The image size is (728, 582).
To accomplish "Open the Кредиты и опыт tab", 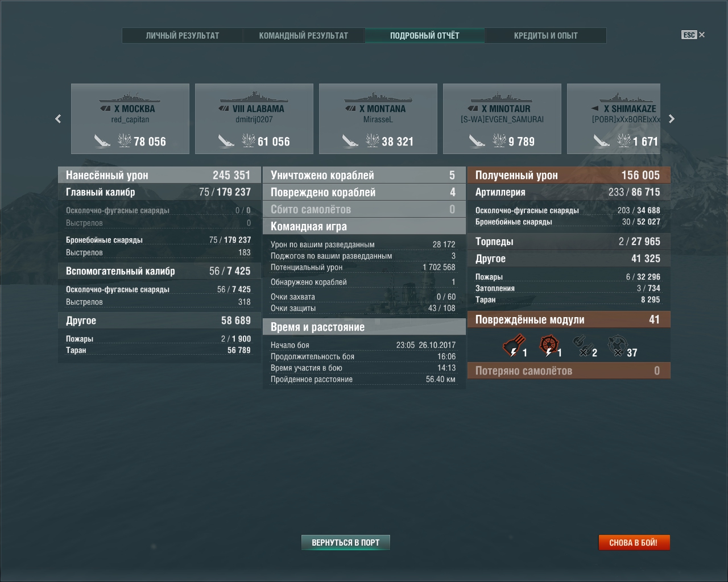I will coord(546,35).
